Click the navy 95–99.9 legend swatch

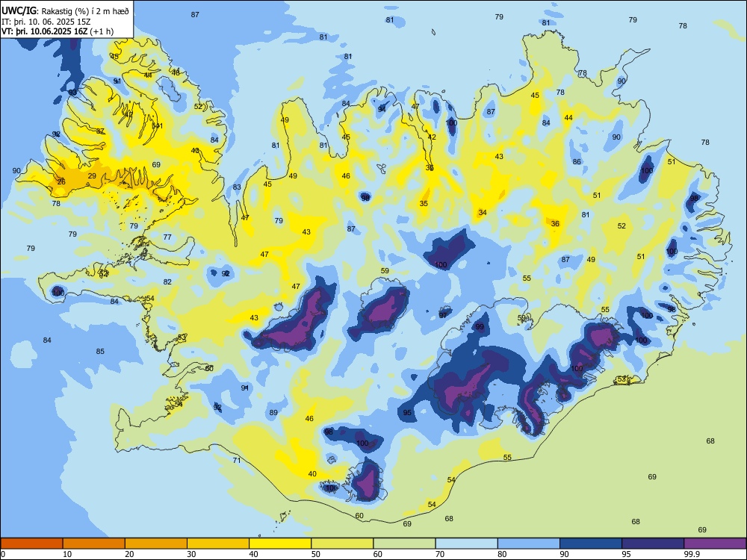click(x=653, y=544)
